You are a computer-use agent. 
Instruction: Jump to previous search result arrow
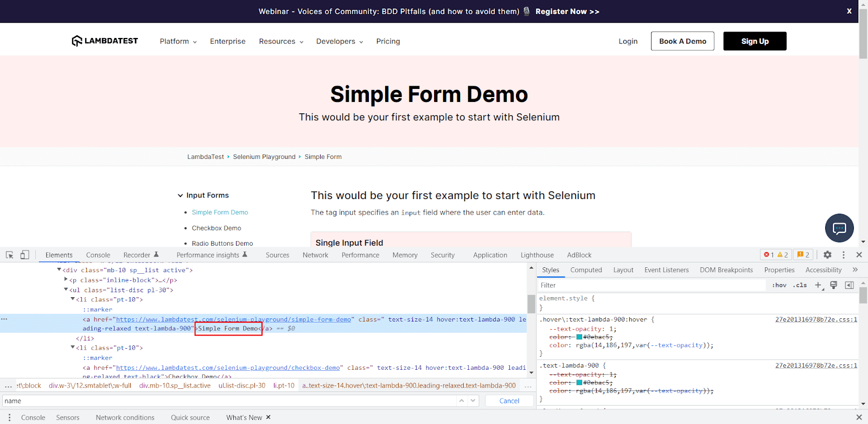tap(462, 401)
